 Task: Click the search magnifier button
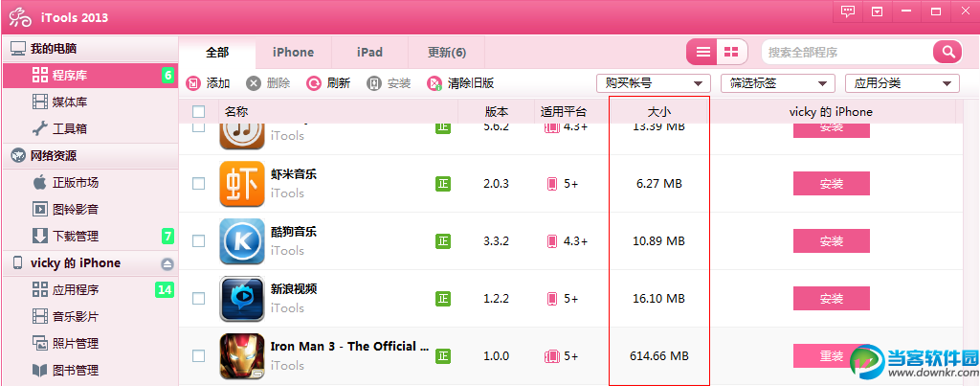(947, 52)
